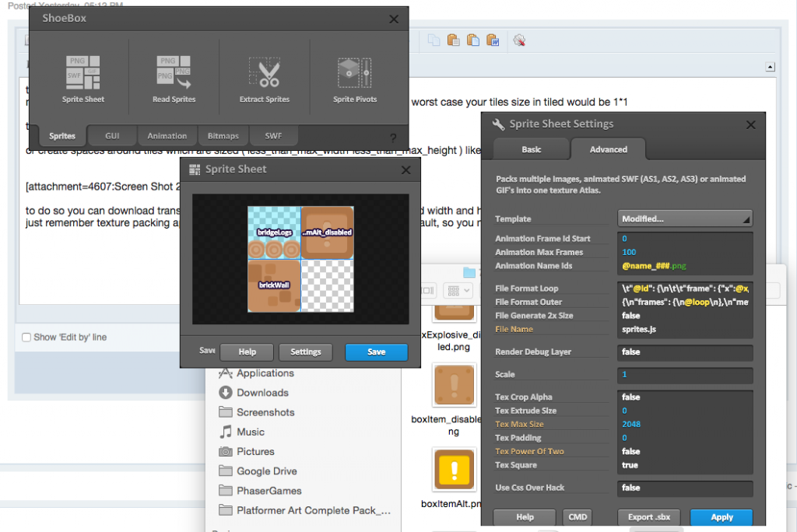
Task: Click the bridgeLogs sprite in the sheet preview
Action: coord(274,233)
